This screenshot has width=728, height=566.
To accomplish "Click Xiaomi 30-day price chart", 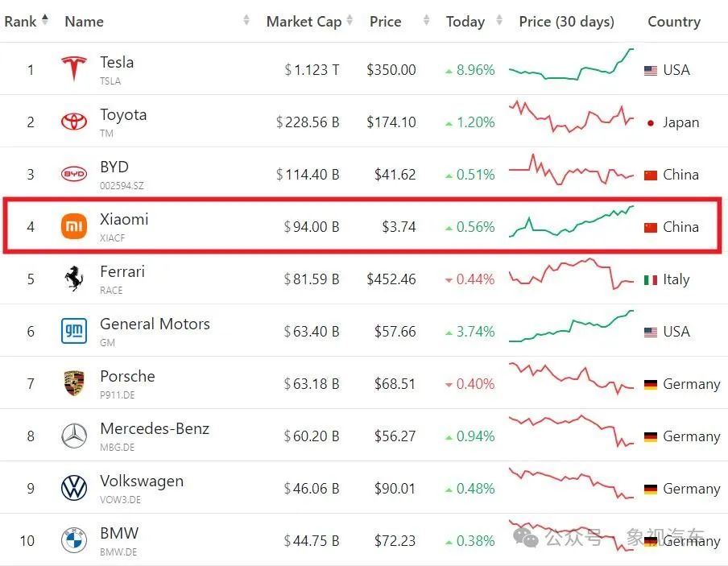I will pos(571,221).
